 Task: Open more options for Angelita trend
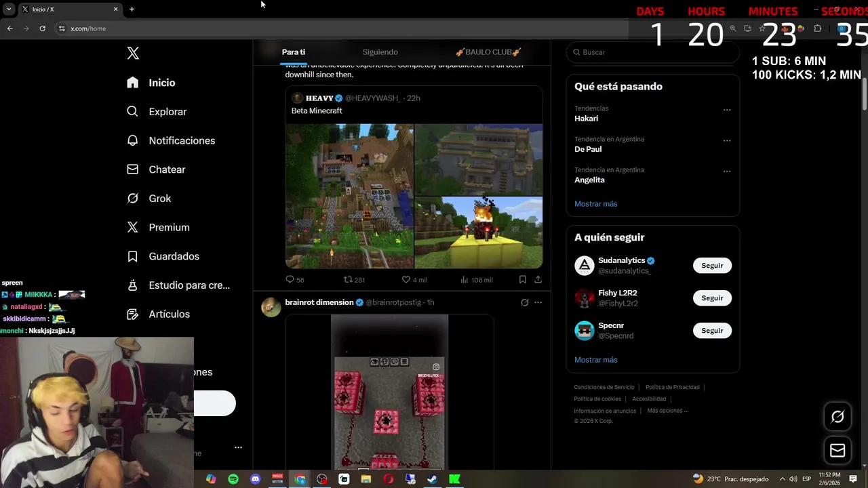pyautogui.click(x=727, y=171)
